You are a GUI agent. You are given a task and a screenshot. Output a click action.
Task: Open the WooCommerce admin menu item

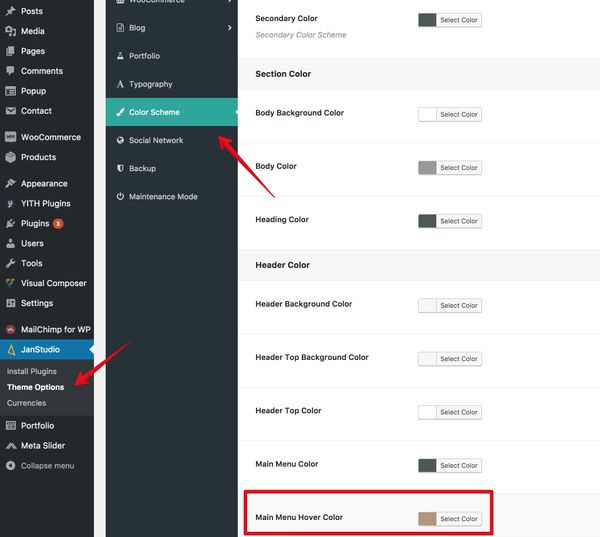pos(47,137)
